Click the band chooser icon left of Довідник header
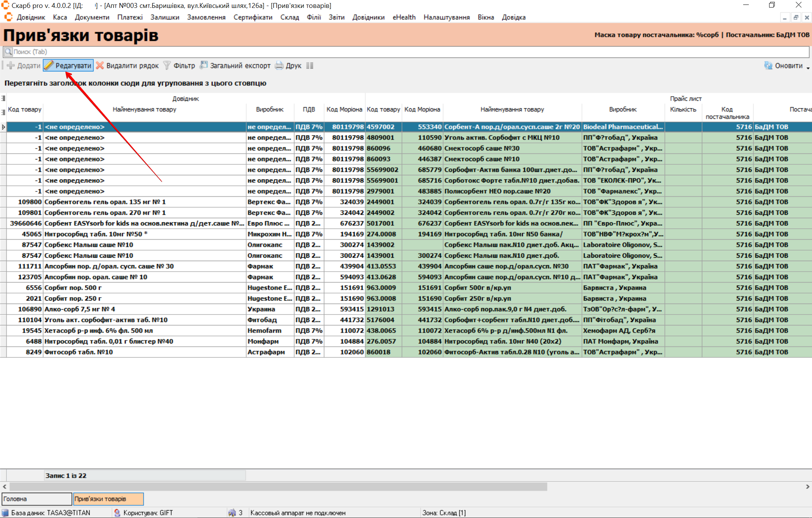The image size is (812, 518). click(3, 98)
